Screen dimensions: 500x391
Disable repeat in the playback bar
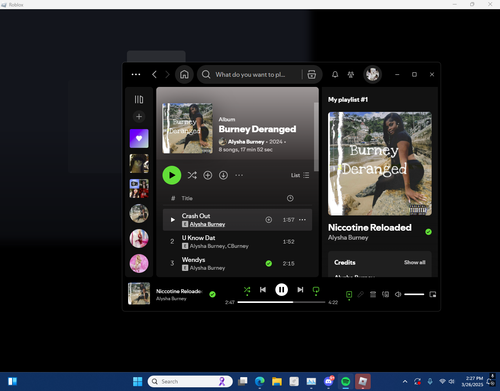click(316, 290)
